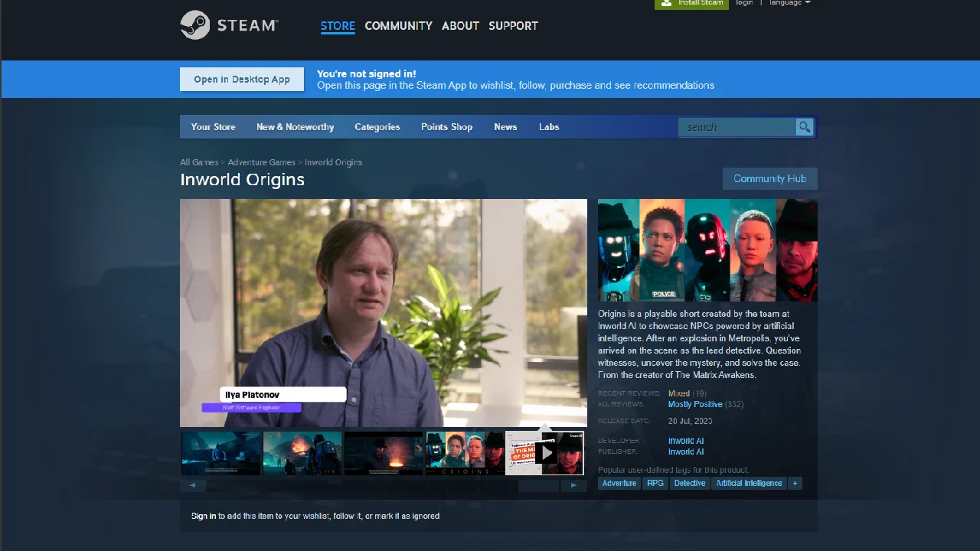Expand the New & Noteworthy menu
Image resolution: width=980 pixels, height=551 pixels.
295,127
